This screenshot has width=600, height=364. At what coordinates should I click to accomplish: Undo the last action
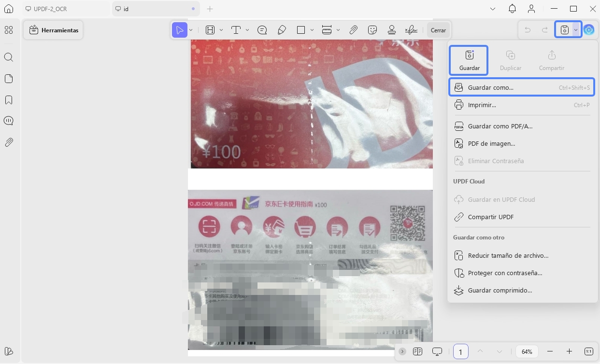[528, 30]
